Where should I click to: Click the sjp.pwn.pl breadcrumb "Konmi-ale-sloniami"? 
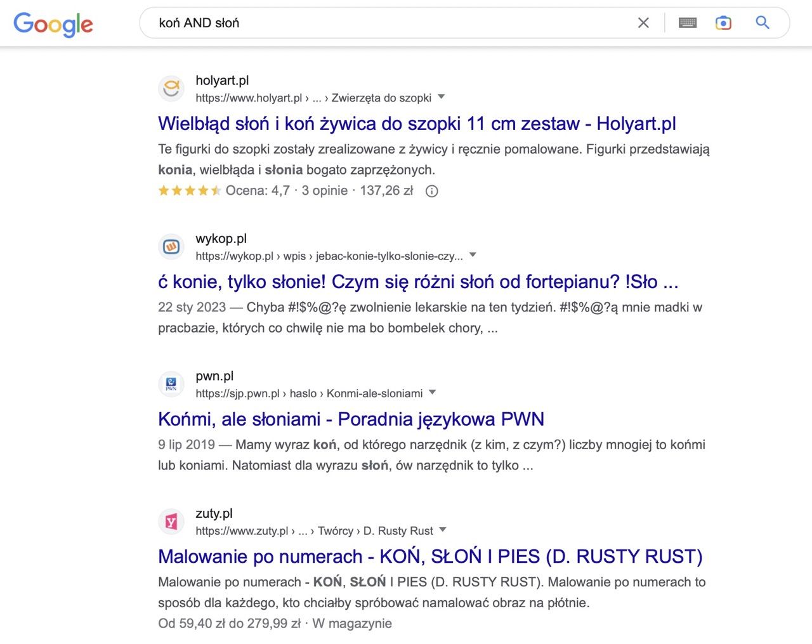(x=374, y=393)
